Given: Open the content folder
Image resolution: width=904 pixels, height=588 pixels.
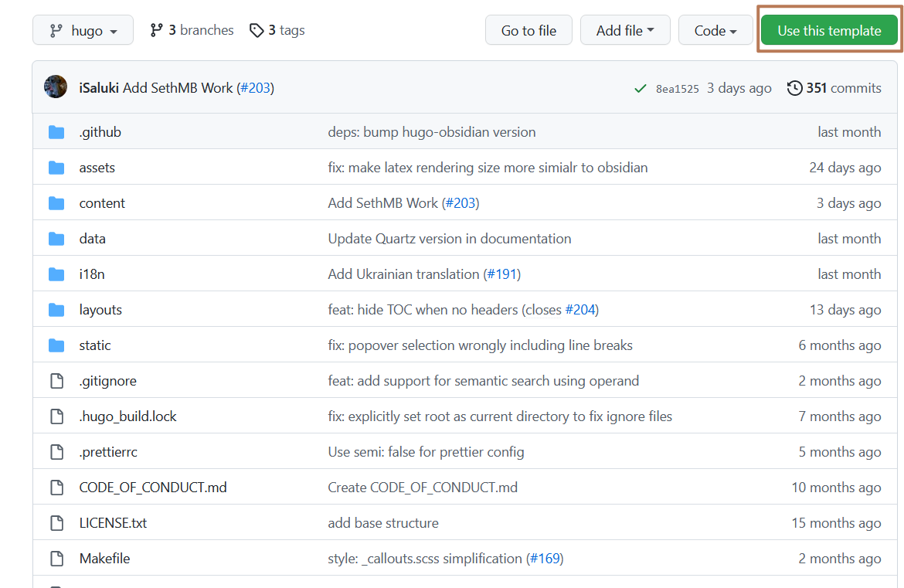Looking at the screenshot, I should (x=102, y=203).
